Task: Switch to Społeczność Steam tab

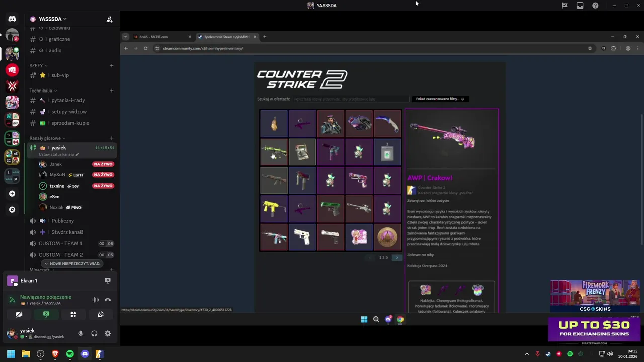Action: click(x=226, y=37)
